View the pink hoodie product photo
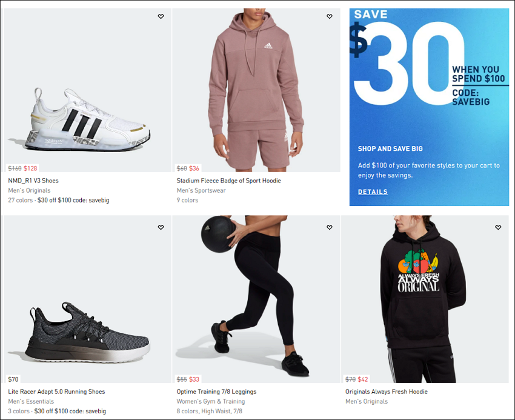This screenshot has height=420, width=515. pyautogui.click(x=256, y=90)
